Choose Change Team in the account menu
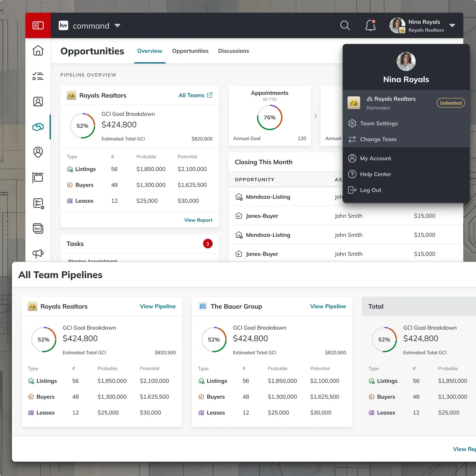Viewport: 476px width, 476px height. (x=406, y=139)
